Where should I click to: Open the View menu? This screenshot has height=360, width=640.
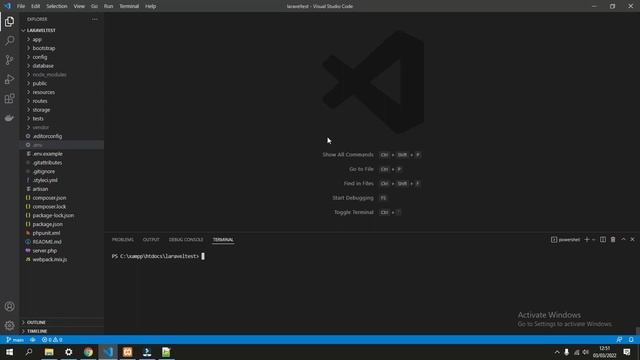pos(79,6)
